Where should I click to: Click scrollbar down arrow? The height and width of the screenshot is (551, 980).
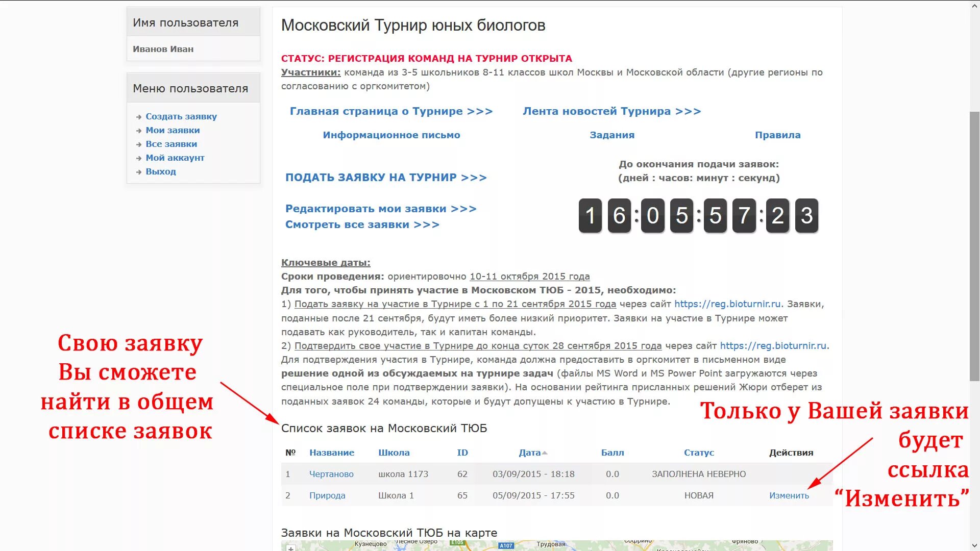click(974, 546)
